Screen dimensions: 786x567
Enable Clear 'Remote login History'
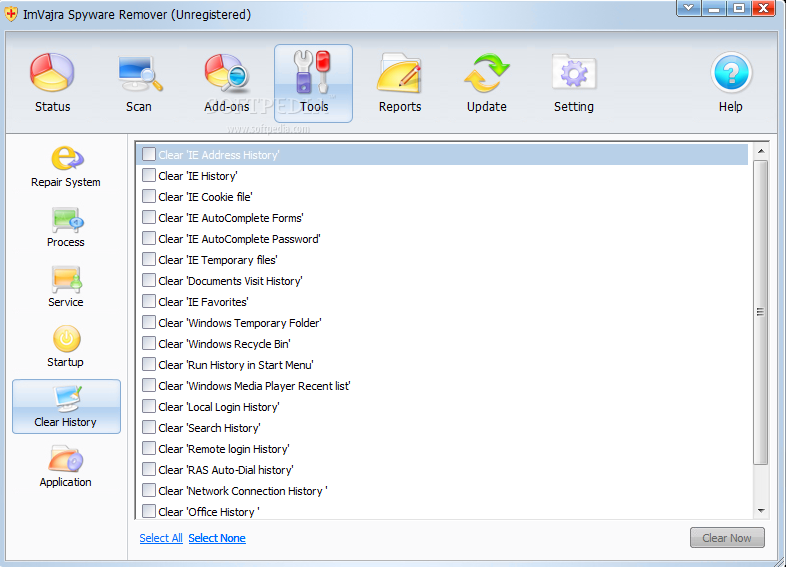coord(148,448)
